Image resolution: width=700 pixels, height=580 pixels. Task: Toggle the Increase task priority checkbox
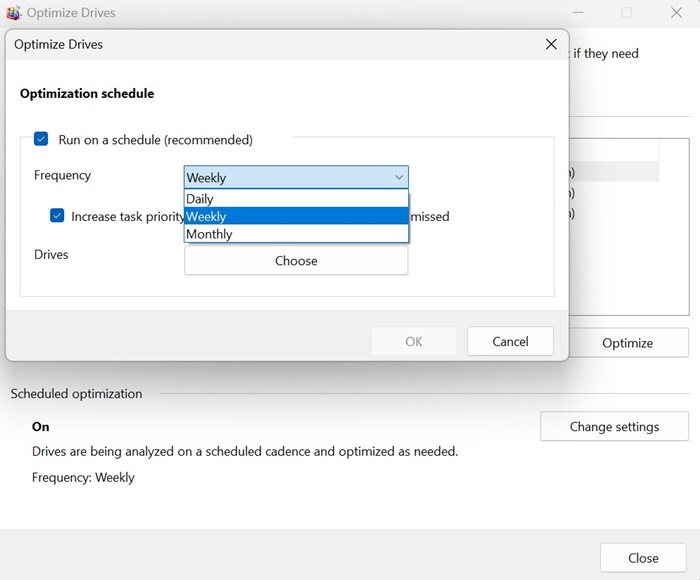(58, 216)
